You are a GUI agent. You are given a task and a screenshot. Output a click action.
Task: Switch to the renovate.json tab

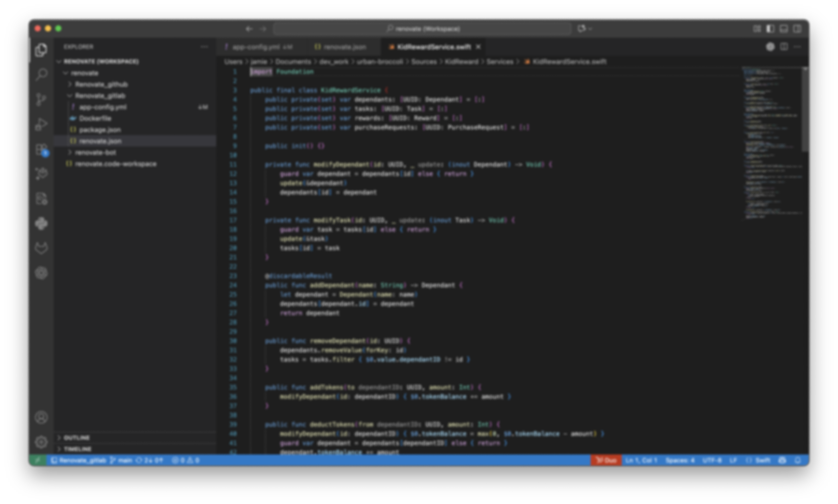(x=344, y=47)
